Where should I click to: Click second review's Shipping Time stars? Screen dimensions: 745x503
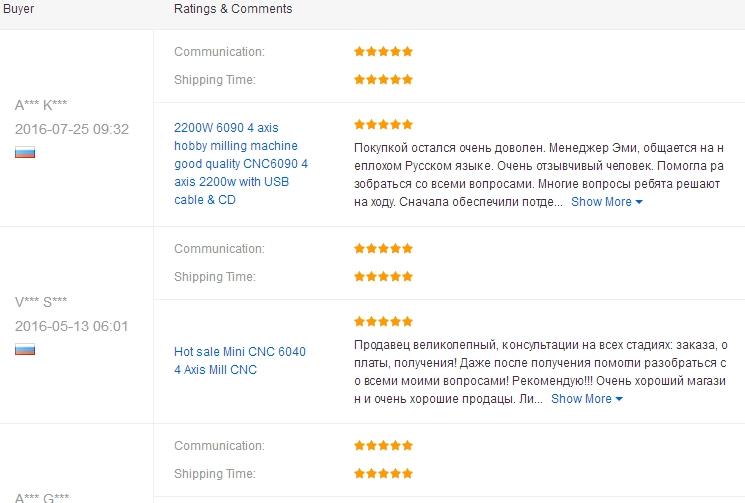point(383,276)
